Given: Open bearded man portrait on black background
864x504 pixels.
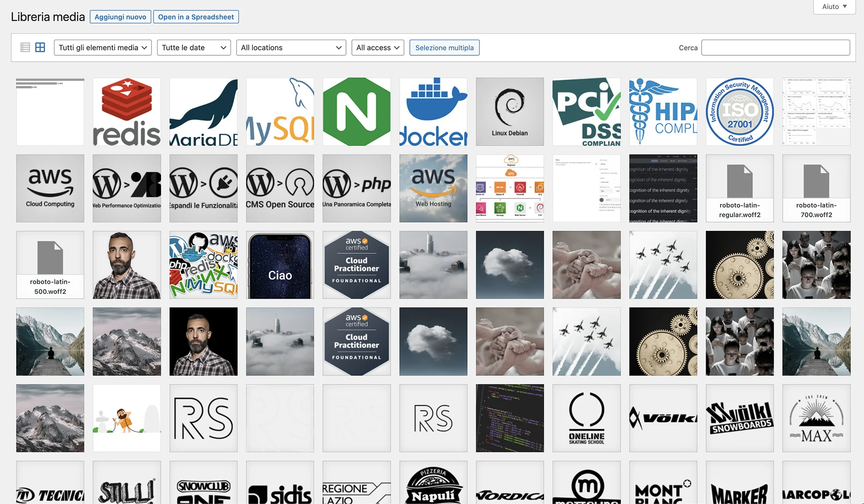Looking at the screenshot, I should (x=203, y=341).
